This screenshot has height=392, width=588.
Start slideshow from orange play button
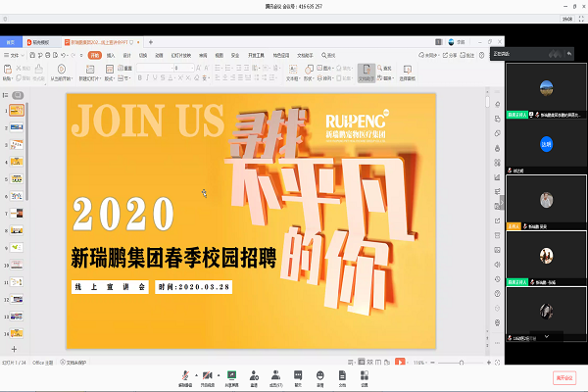[x=399, y=362]
